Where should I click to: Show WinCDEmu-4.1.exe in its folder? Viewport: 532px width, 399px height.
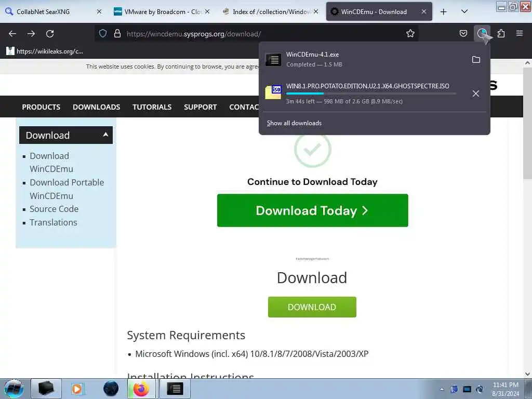[476, 60]
